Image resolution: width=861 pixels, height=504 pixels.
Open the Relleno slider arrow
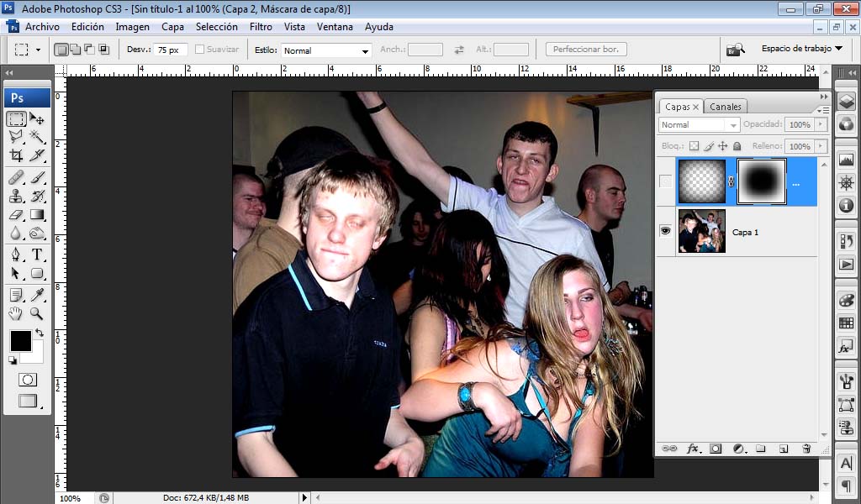pos(821,146)
